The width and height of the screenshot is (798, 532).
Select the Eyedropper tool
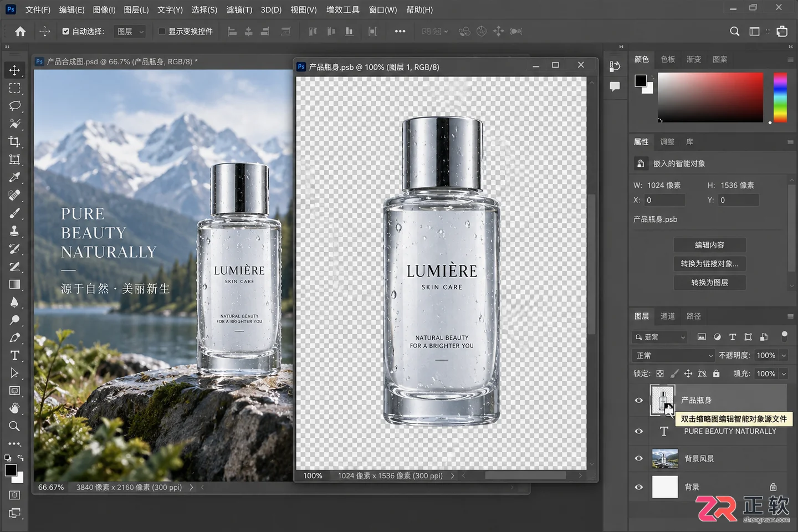click(14, 177)
